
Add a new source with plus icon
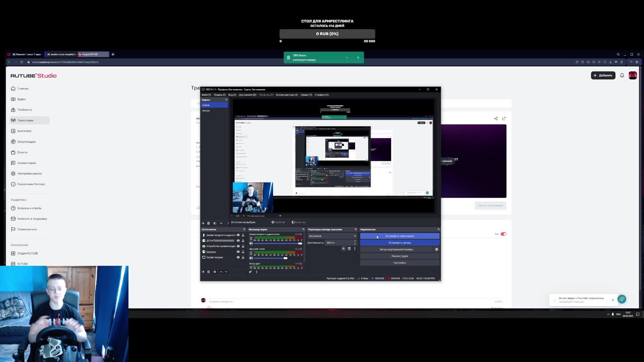(x=203, y=272)
